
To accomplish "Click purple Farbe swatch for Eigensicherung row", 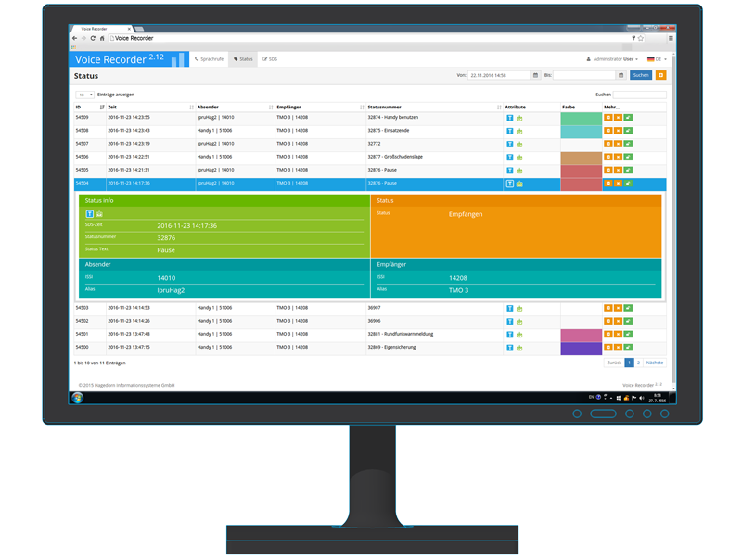I will click(581, 348).
